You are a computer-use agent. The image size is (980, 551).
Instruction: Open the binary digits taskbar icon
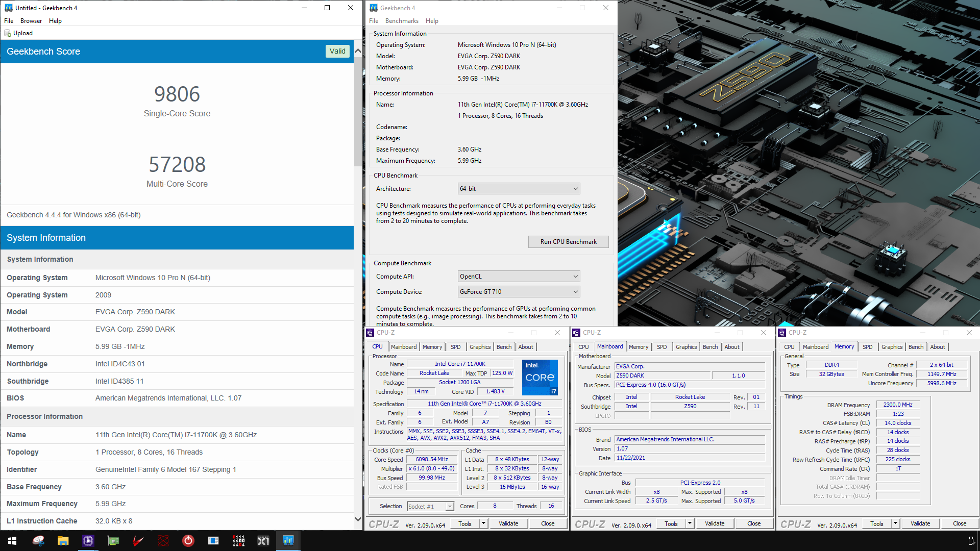coord(238,541)
